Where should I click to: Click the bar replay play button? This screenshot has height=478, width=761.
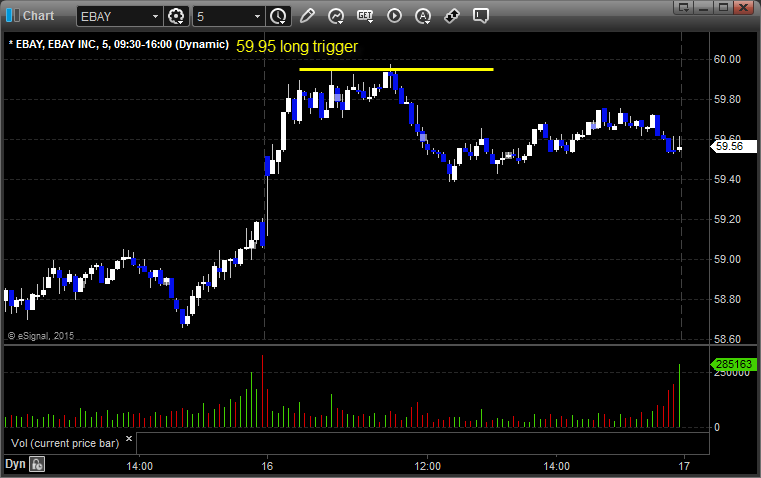pyautogui.click(x=394, y=16)
